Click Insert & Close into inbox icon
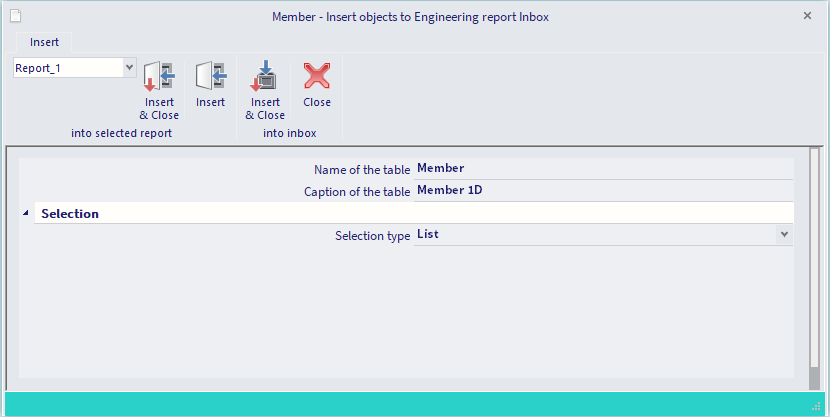The height and width of the screenshot is (417, 830). pos(265,76)
